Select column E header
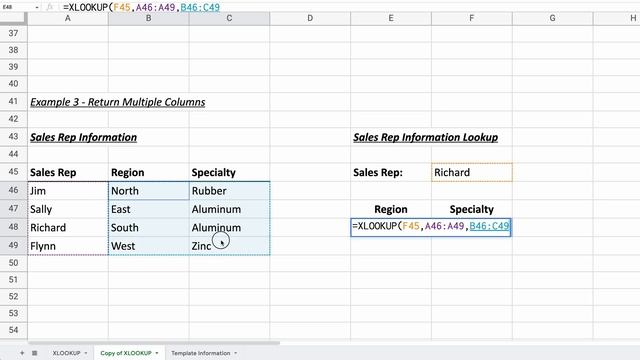The image size is (640, 360). pyautogui.click(x=391, y=18)
